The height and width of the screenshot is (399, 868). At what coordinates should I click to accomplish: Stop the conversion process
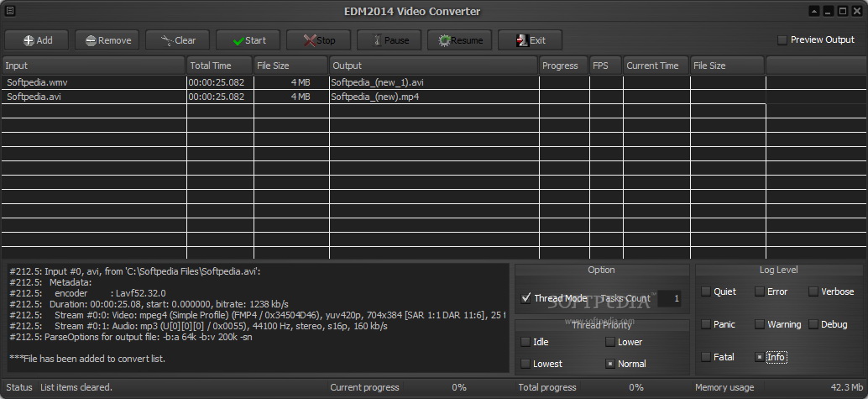point(319,40)
